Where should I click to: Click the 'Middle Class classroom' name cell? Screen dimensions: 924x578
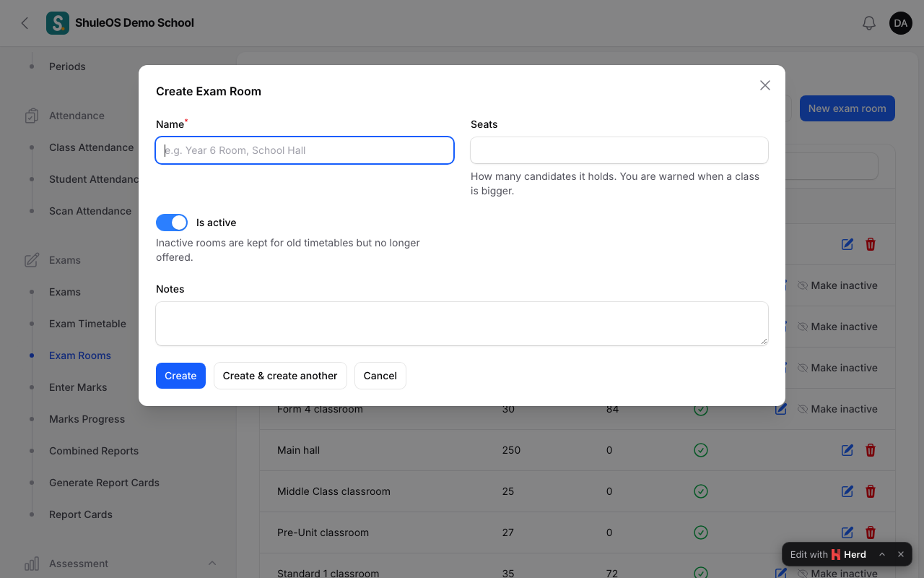pos(334,491)
